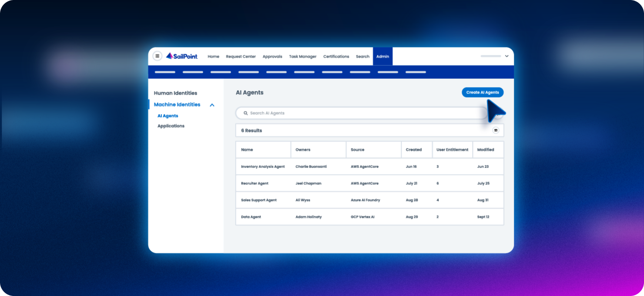Click the GCP Vertex AI source cell
Viewport: 644px width, 296px height.
[x=362, y=217]
